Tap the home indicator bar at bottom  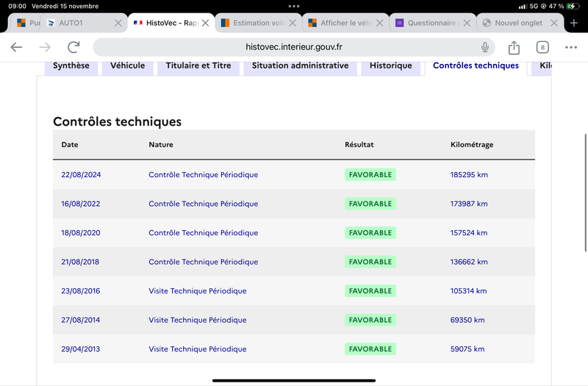pyautogui.click(x=294, y=381)
